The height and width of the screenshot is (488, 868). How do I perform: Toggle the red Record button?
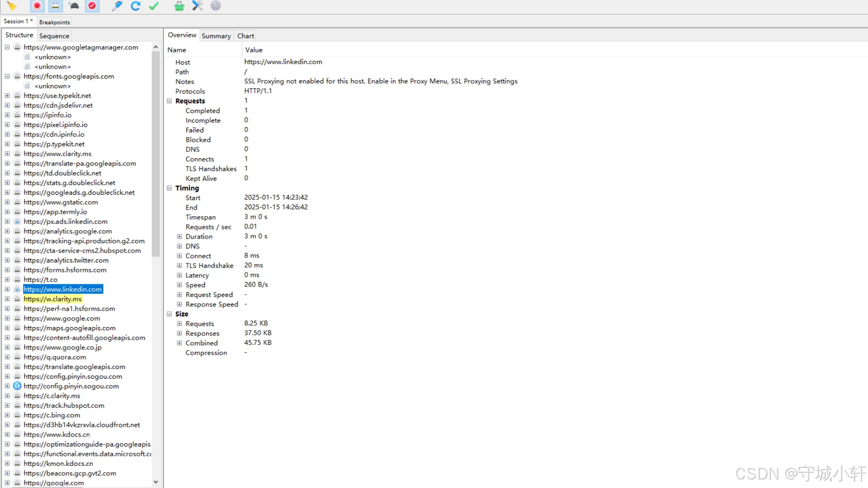click(x=37, y=6)
